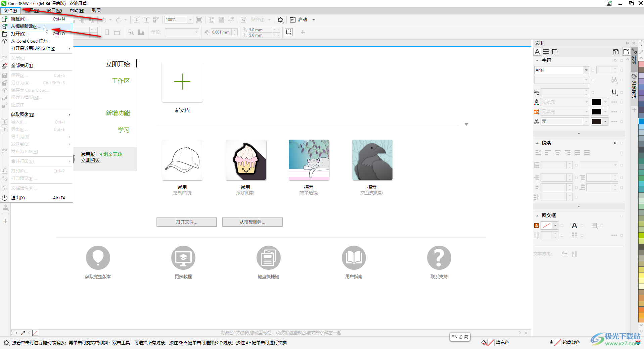This screenshot has width=644, height=349.
Task: Open the options gear in the toolbar
Action: click(x=280, y=20)
